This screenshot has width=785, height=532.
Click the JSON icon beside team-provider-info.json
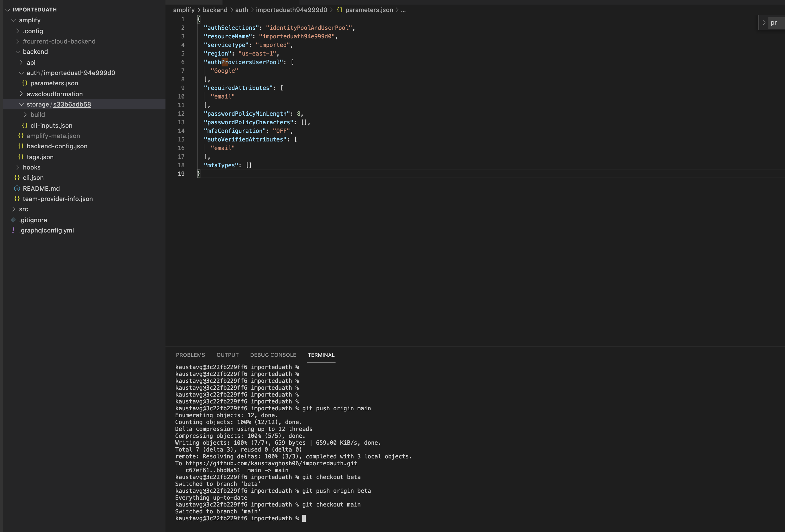pos(17,199)
